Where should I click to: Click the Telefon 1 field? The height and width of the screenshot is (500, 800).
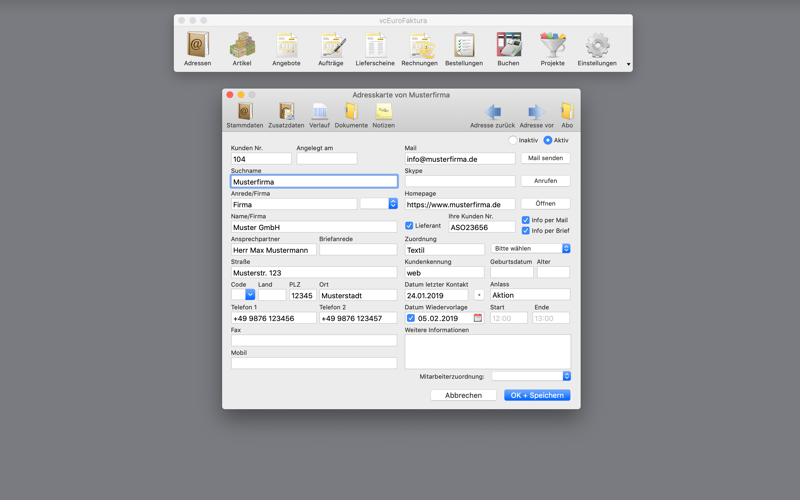coord(274,318)
